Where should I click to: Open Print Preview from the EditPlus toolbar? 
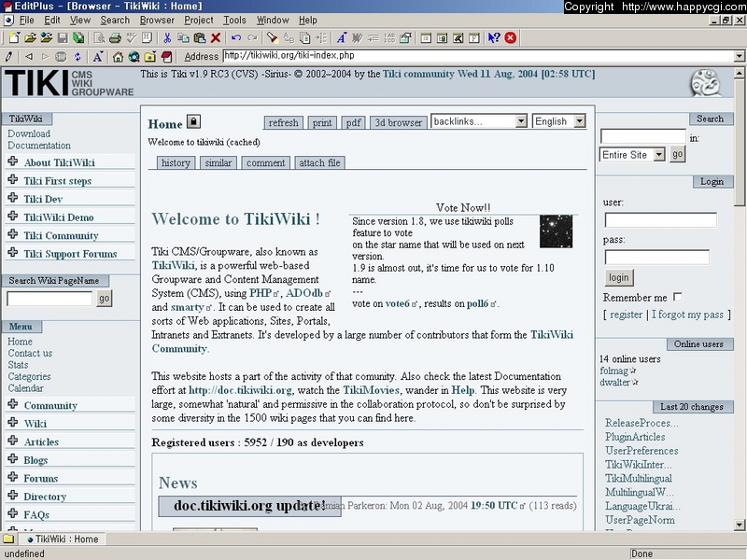99,38
